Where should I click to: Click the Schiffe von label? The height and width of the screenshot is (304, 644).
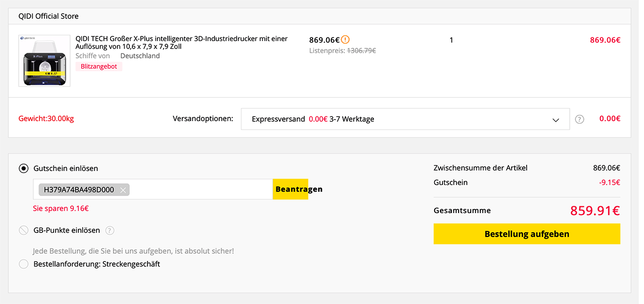pyautogui.click(x=92, y=56)
